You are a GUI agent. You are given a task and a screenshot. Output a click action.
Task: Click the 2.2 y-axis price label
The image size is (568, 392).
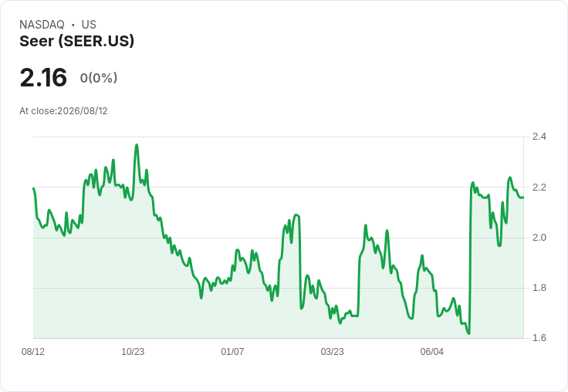[x=539, y=188]
